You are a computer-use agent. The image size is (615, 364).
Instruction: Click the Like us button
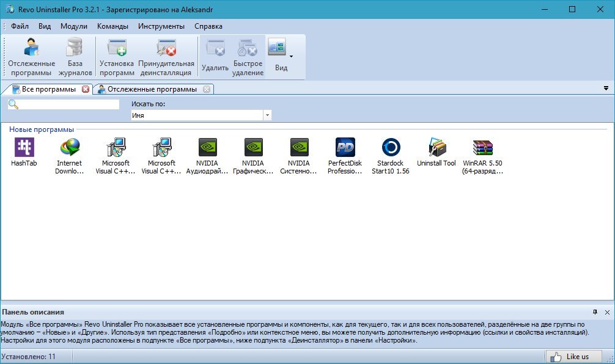573,357
